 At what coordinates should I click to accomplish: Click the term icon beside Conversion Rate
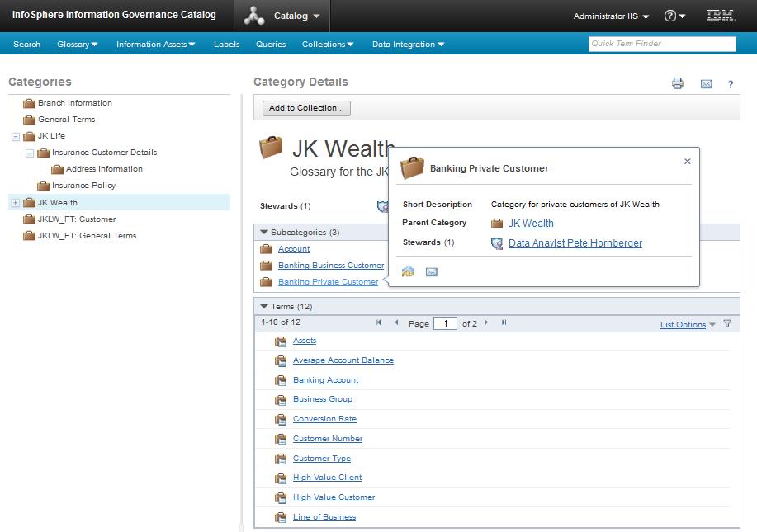pos(281,419)
